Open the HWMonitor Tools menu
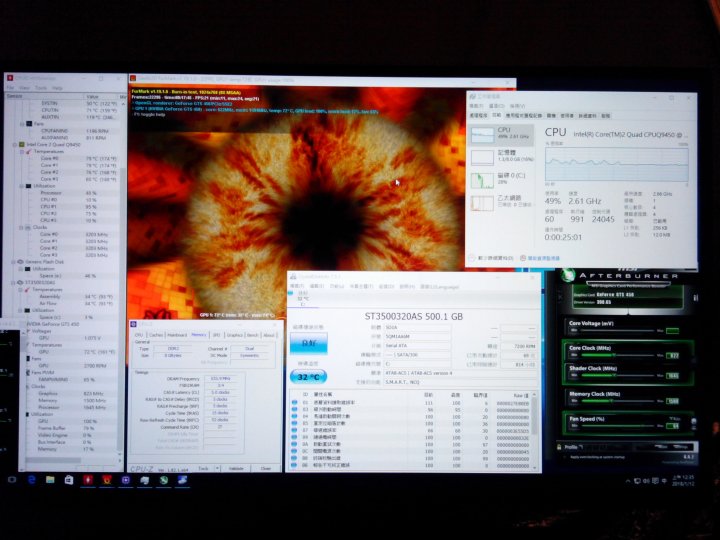Image resolution: width=720 pixels, height=540 pixels. [x=41, y=88]
